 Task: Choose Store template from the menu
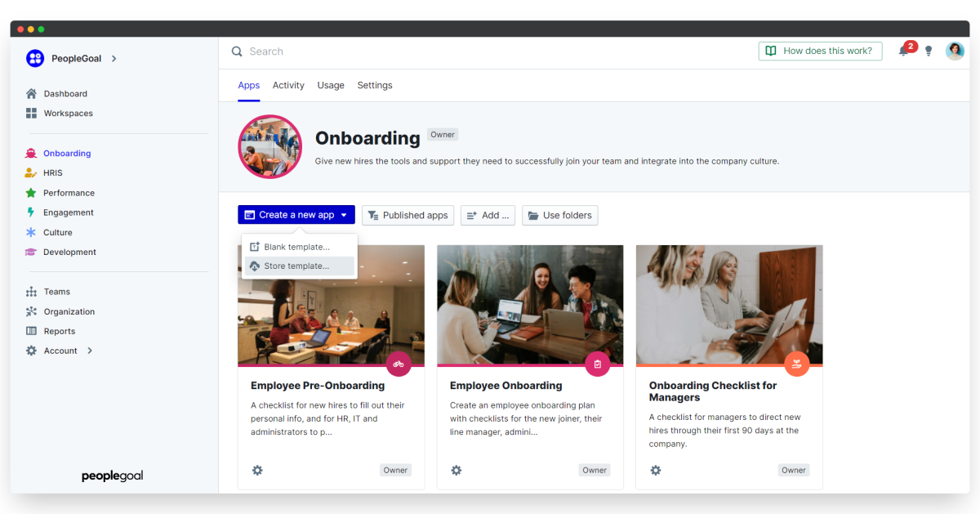tap(300, 266)
